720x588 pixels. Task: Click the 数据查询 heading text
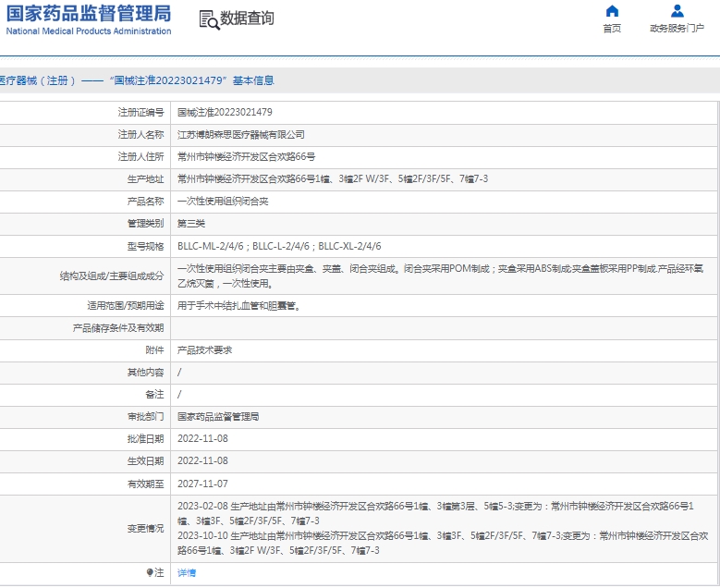(x=247, y=18)
